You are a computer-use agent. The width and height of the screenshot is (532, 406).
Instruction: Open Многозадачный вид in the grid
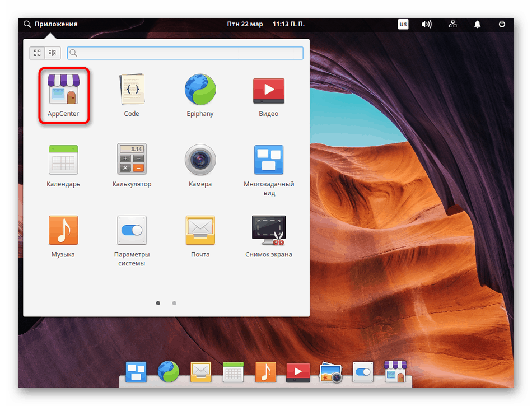pos(269,170)
